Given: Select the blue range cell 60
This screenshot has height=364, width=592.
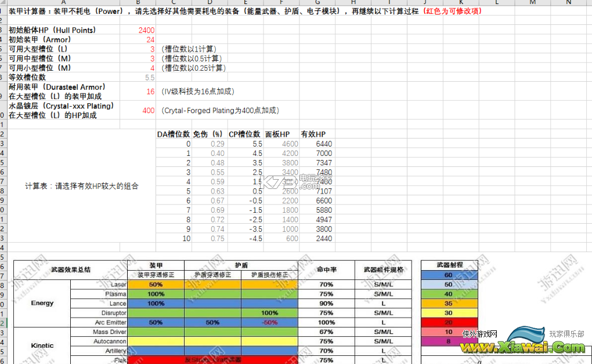Looking at the screenshot, I should pyautogui.click(x=449, y=275).
